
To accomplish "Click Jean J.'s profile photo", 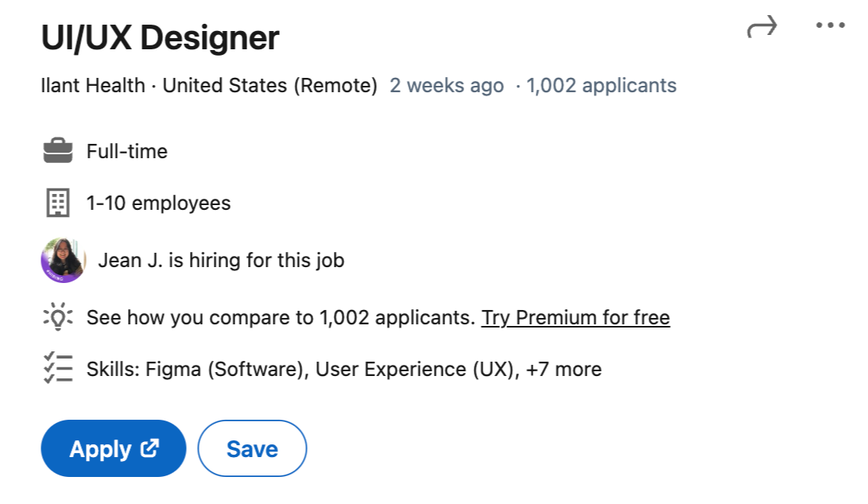I will coord(63,260).
